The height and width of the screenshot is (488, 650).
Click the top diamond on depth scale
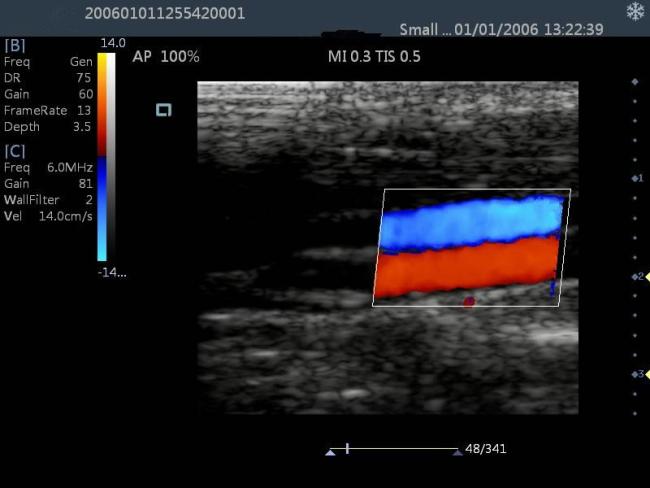click(635, 81)
